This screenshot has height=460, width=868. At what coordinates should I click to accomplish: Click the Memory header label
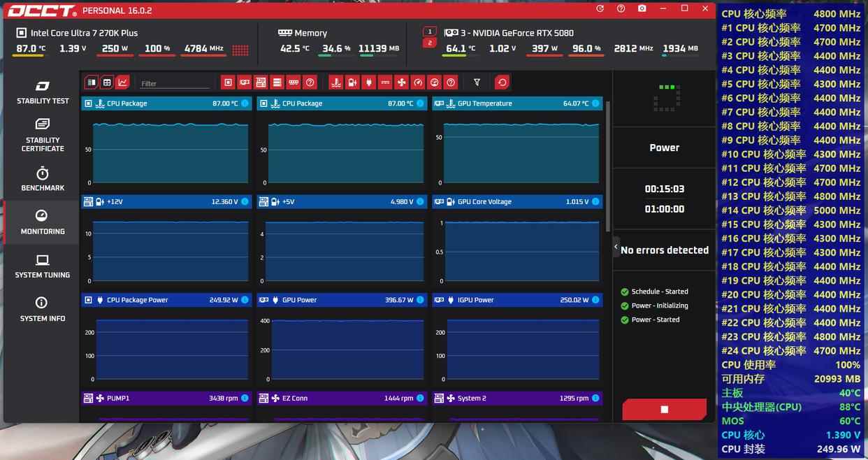point(311,33)
